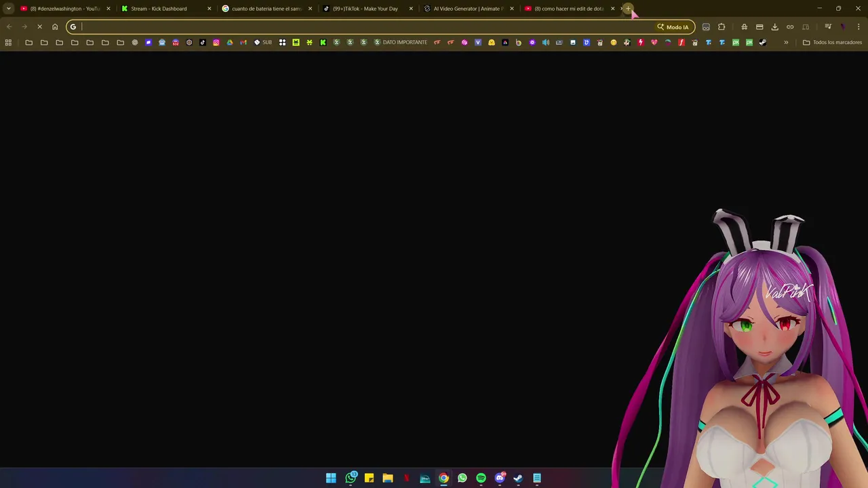Open the profile avatar button

[843, 27]
